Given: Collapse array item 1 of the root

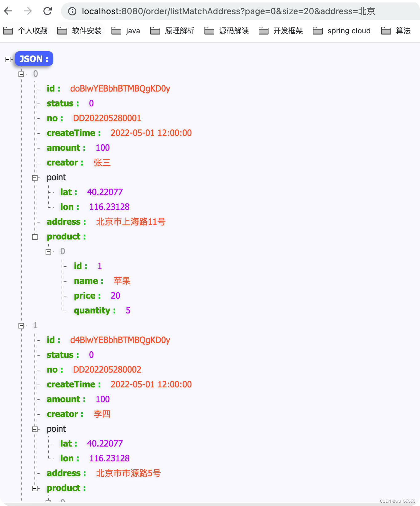Looking at the screenshot, I should (21, 326).
